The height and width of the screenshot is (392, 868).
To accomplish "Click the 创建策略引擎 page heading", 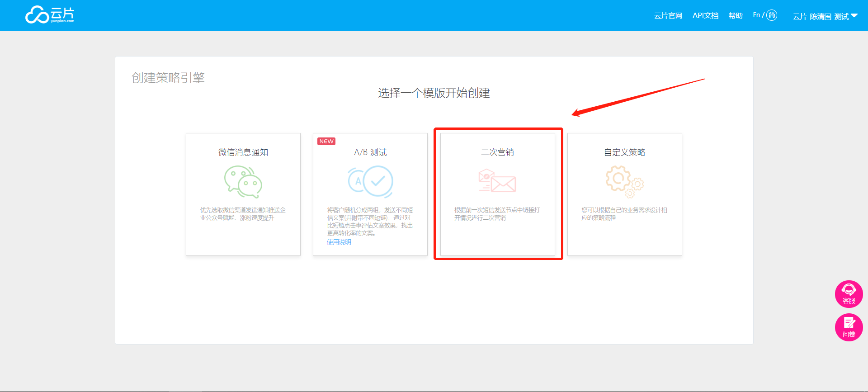I will (168, 78).
